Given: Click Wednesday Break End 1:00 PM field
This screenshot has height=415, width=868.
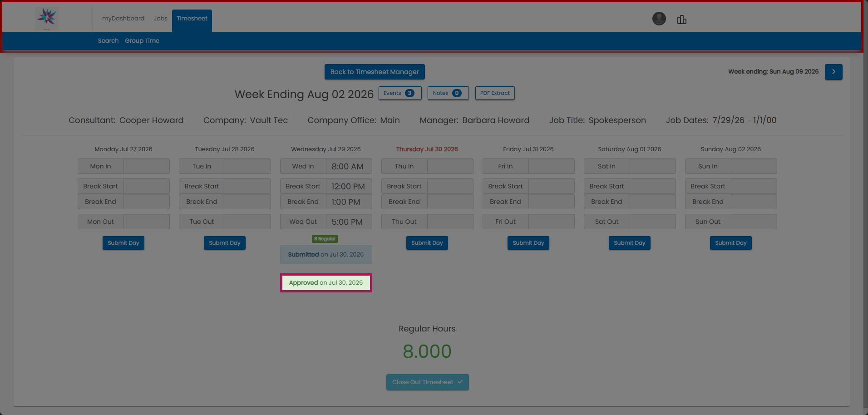Looking at the screenshot, I should point(349,202).
